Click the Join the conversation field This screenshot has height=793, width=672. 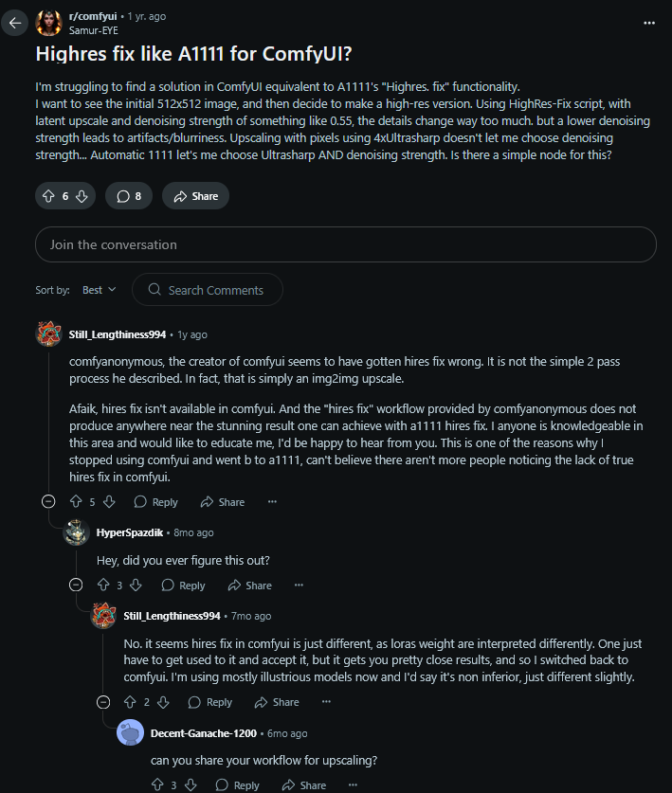point(346,244)
